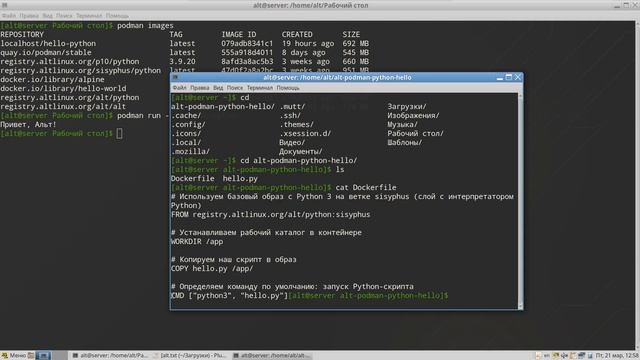The image size is (640, 360).
Task: Click the 3.9.20 tag value
Action: [182, 61]
